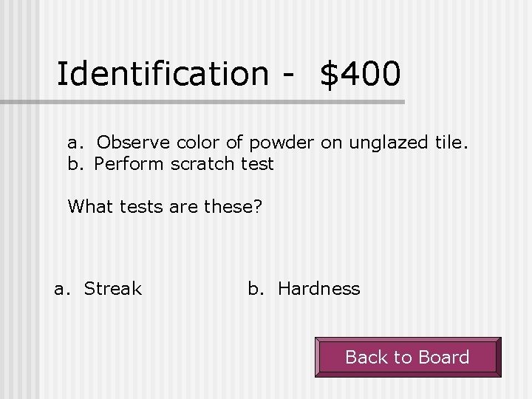Click the What tests are these? question

click(166, 206)
